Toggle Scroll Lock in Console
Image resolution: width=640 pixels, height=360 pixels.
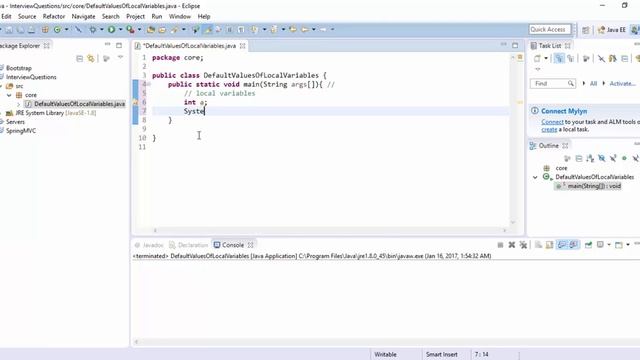(549, 245)
